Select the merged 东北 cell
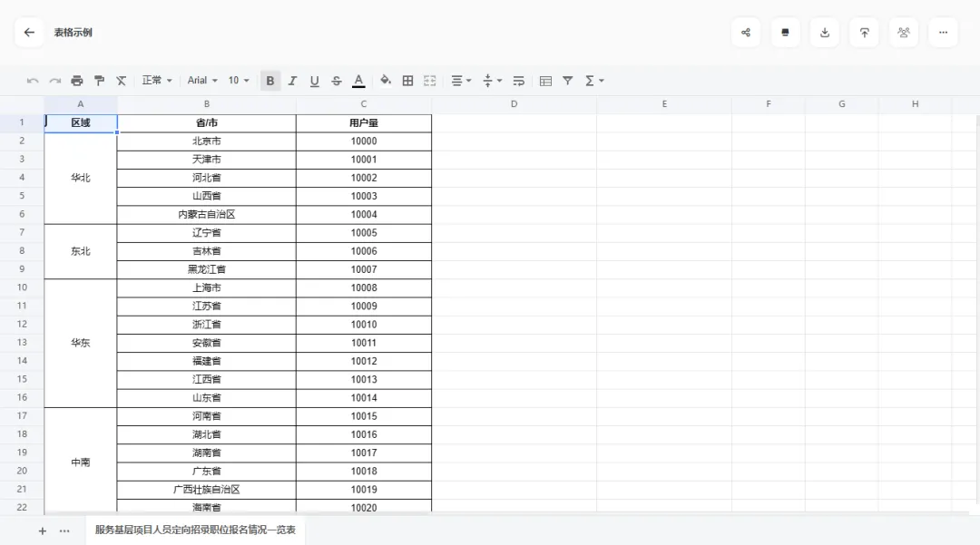 click(81, 251)
